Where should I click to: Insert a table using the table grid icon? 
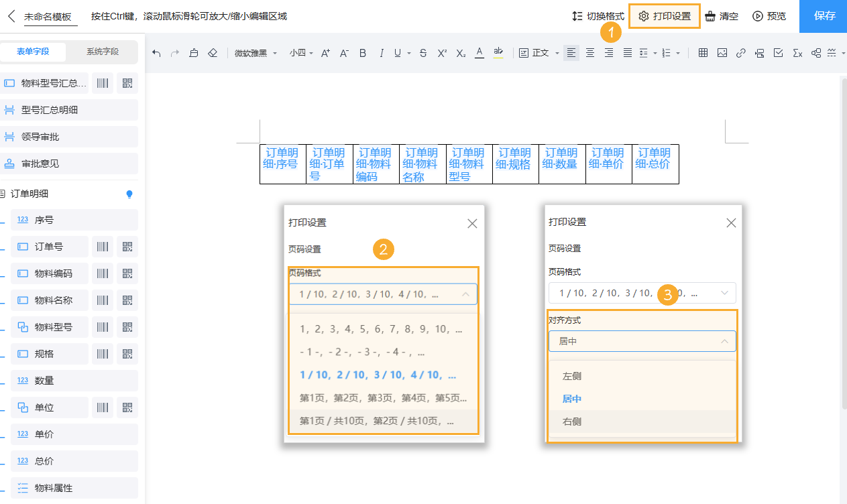[x=703, y=52]
